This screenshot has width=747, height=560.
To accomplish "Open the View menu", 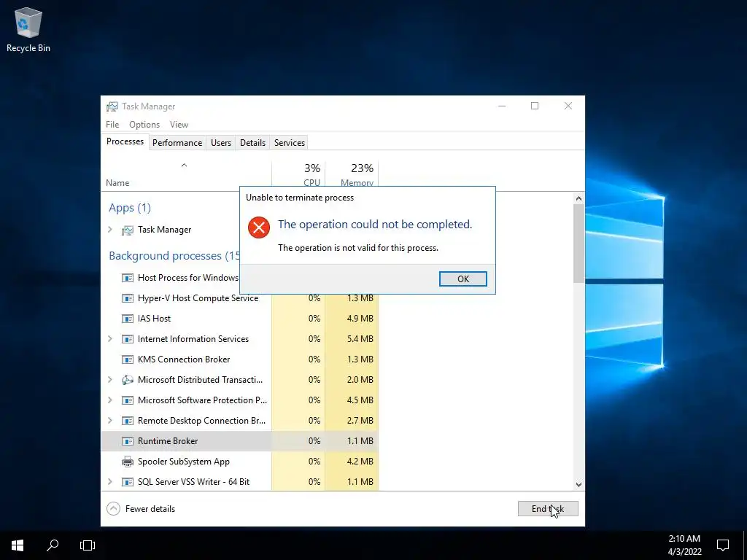I will (179, 124).
